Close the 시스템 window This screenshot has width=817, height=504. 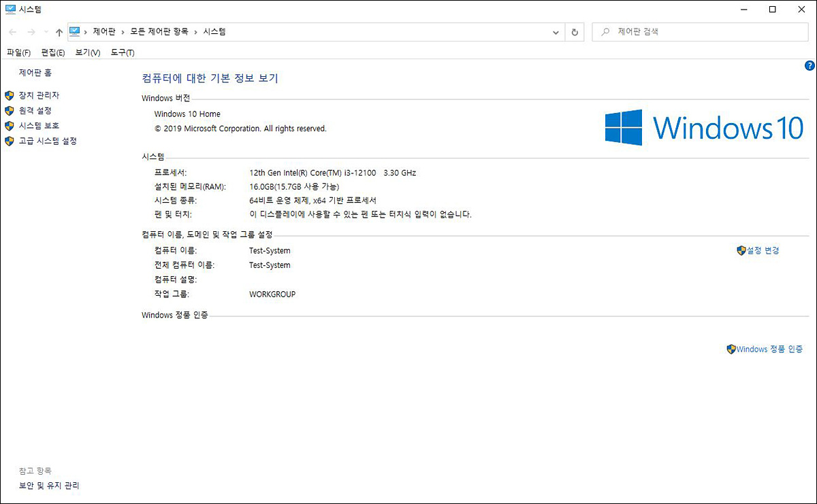click(801, 10)
